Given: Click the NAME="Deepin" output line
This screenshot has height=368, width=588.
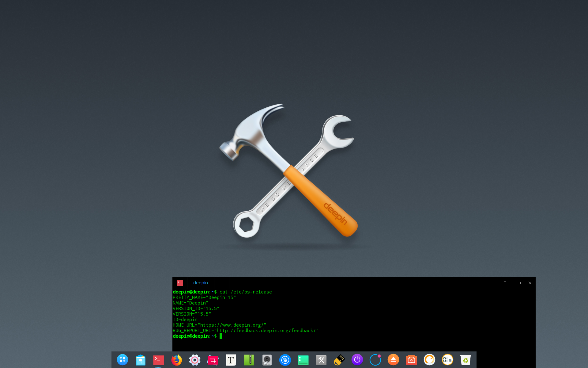Looking at the screenshot, I should click(190, 303).
